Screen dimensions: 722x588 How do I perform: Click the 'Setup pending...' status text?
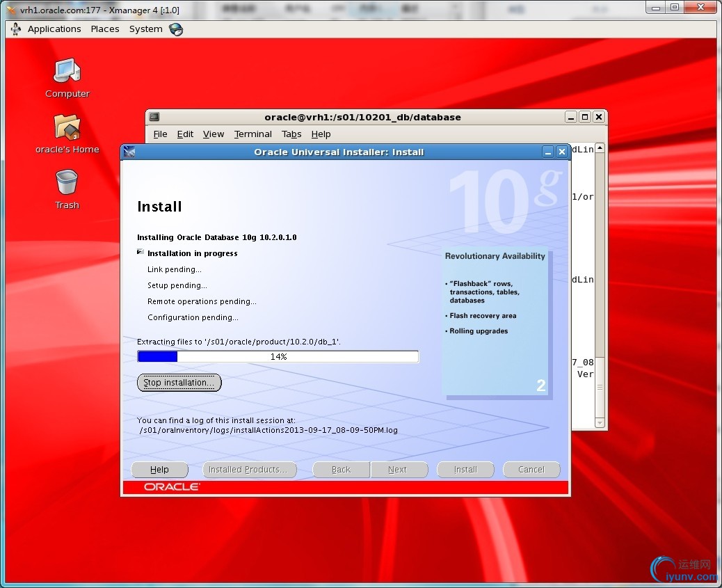pyautogui.click(x=177, y=286)
